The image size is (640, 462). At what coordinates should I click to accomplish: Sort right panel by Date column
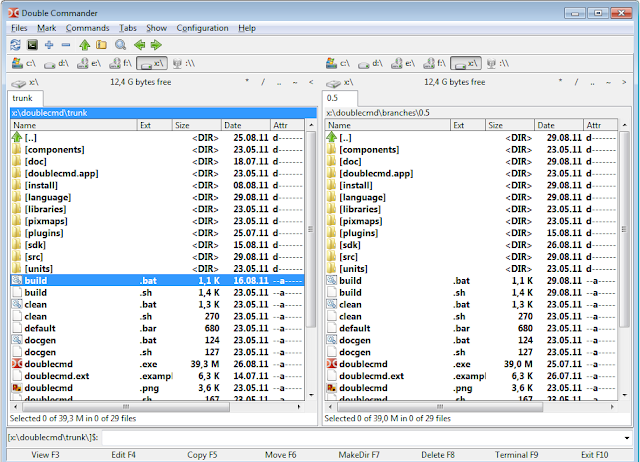558,125
